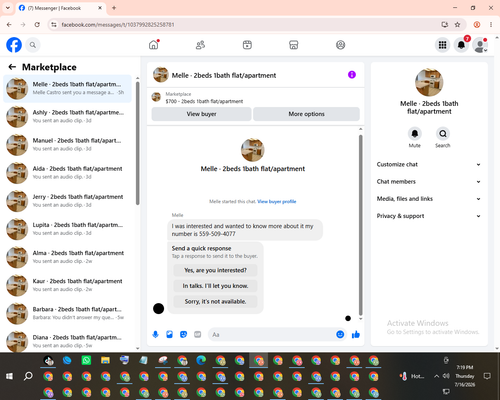Open the Reels/Video icon in top navigation
The width and height of the screenshot is (500, 400).
coord(247,45)
